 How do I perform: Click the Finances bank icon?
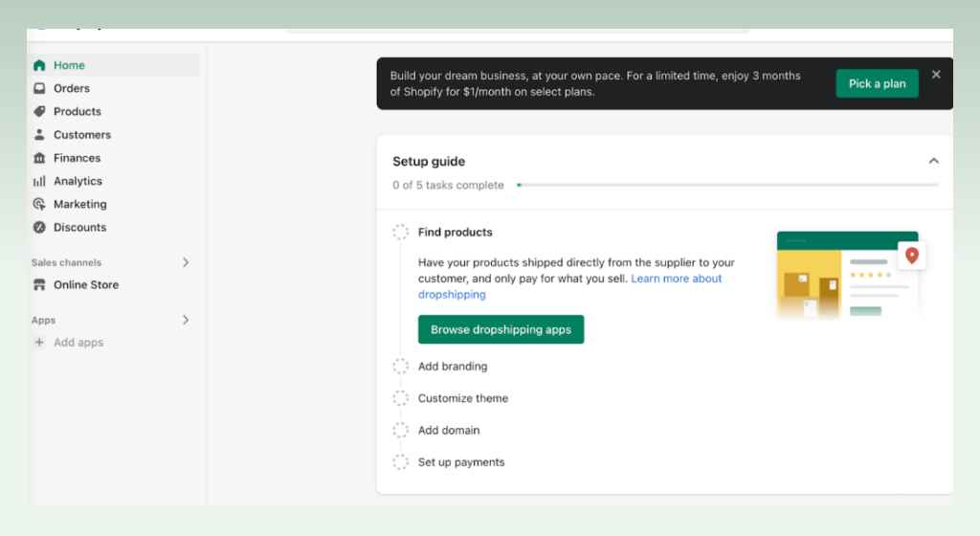click(x=39, y=157)
